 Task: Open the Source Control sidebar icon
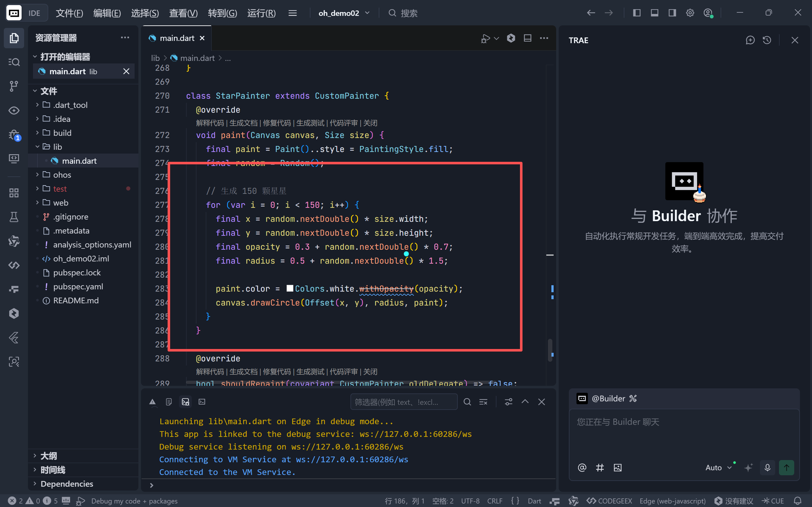(x=14, y=86)
